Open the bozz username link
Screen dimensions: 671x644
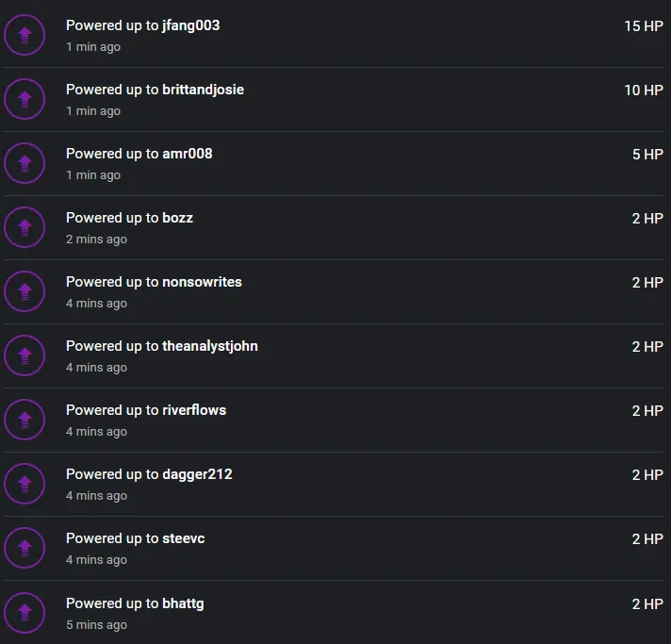[177, 218]
